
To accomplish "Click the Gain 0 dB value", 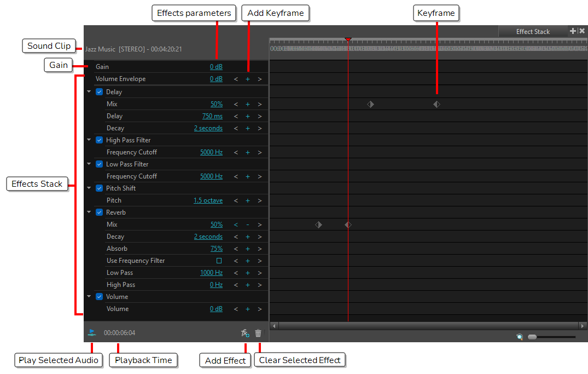I will point(216,67).
